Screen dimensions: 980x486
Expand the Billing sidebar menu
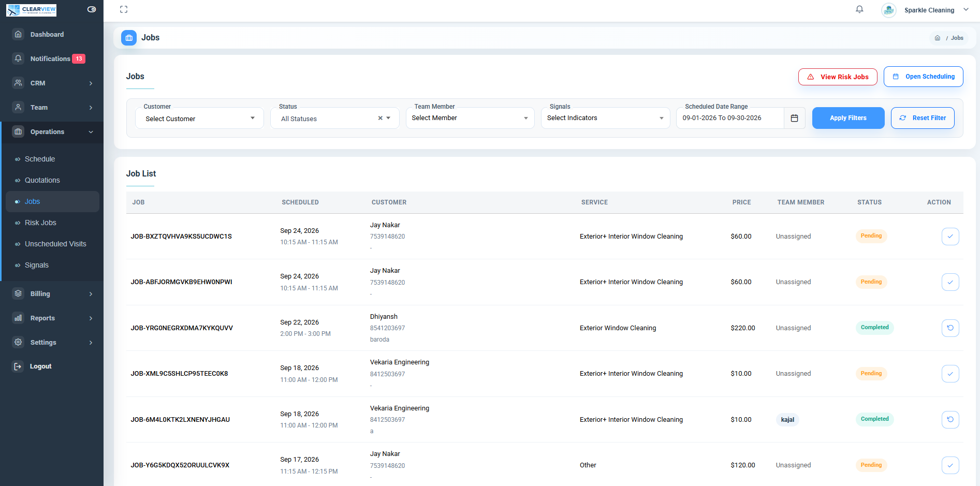pyautogui.click(x=52, y=293)
